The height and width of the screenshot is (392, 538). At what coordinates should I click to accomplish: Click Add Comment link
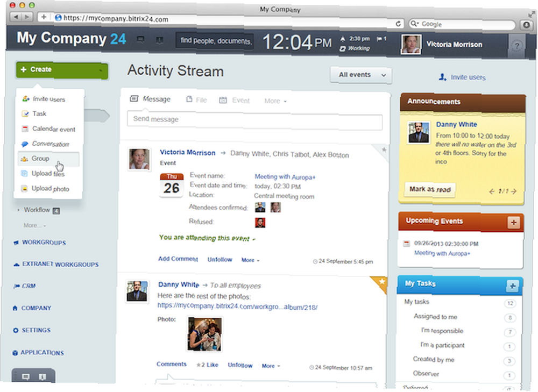point(178,259)
